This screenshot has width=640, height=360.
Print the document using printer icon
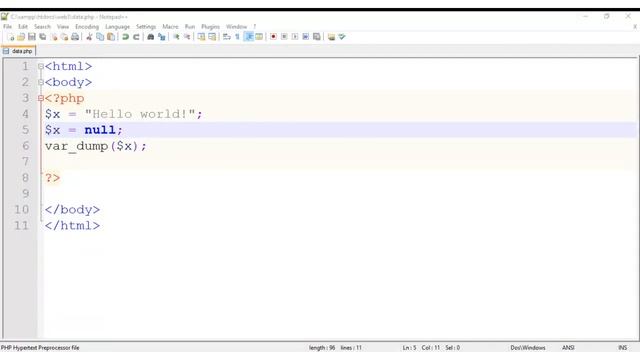point(75,37)
